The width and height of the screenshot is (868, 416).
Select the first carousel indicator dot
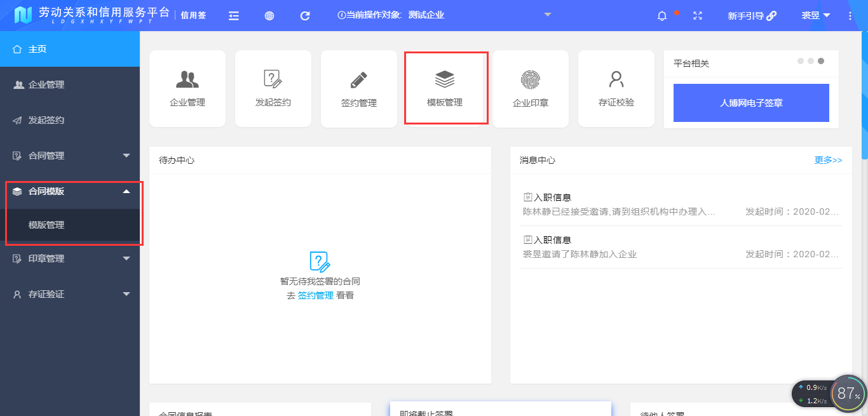point(800,61)
